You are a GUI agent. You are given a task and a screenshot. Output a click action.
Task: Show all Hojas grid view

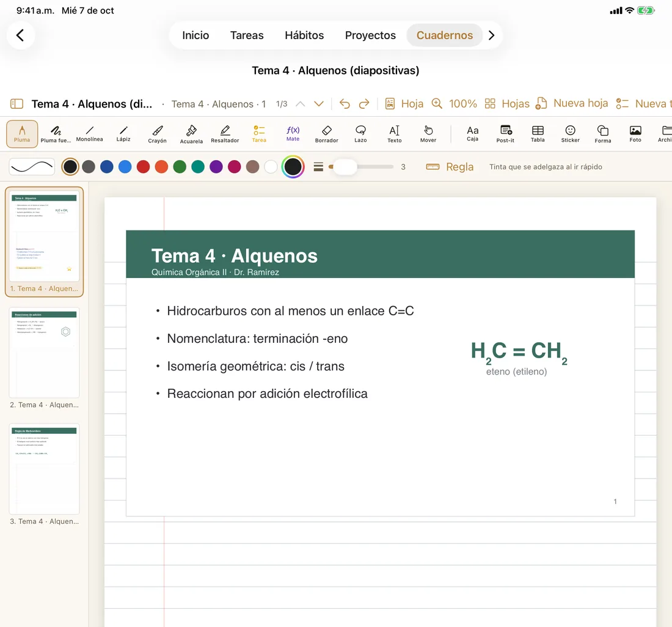tap(507, 104)
